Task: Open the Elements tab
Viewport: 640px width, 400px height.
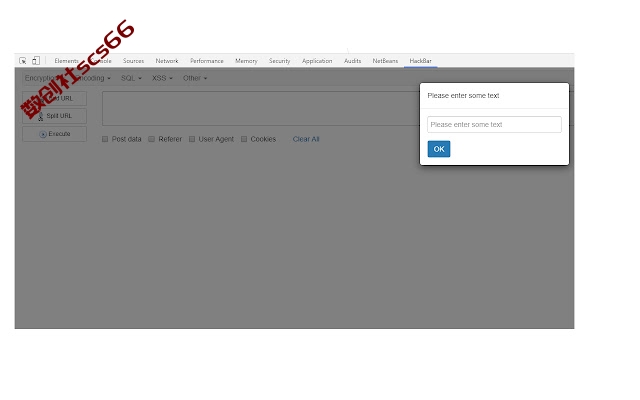Action: point(66,61)
